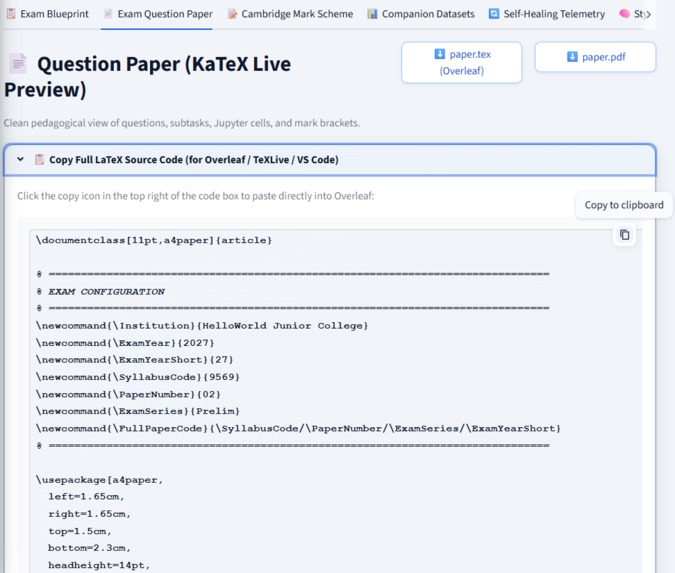Click the \Institution HelloWorld Junior College line

tap(202, 325)
